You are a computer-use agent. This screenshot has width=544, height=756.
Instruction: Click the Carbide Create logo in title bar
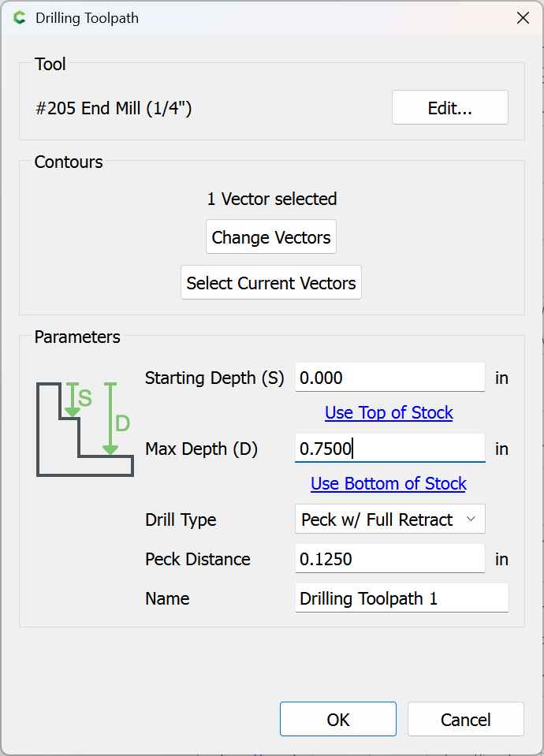pos(20,18)
